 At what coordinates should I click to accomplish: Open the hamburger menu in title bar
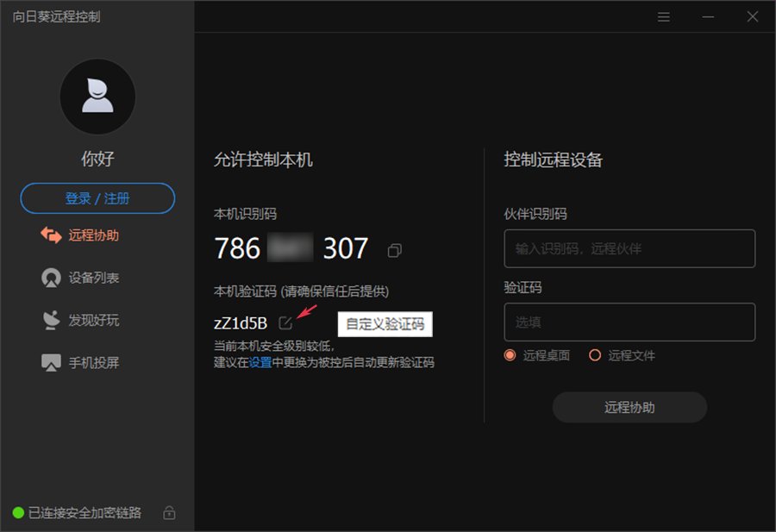[x=664, y=17]
